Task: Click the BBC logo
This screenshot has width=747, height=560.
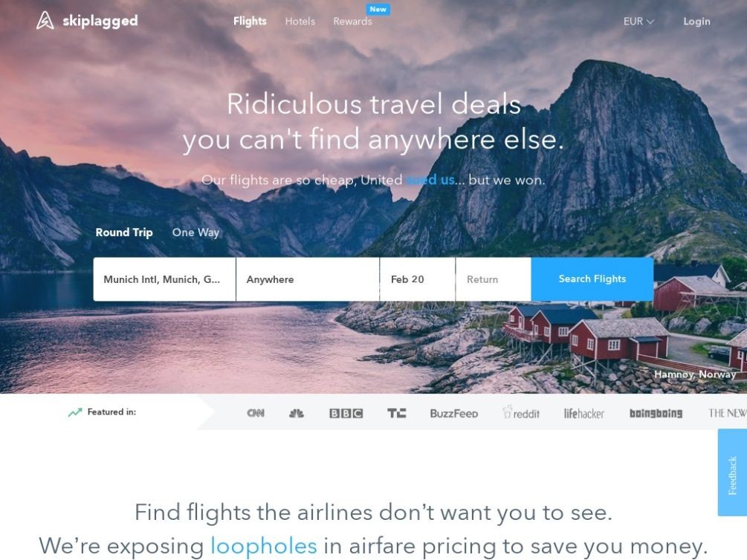Action: click(346, 414)
